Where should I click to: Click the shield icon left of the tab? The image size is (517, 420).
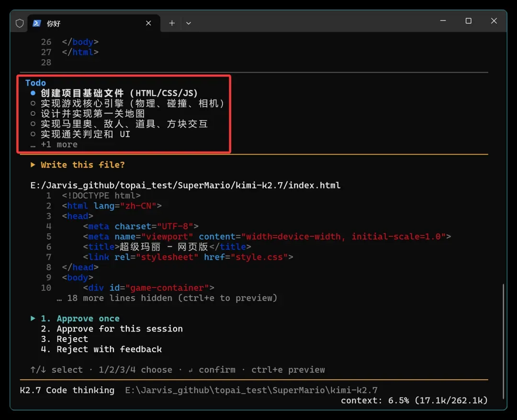pos(20,23)
